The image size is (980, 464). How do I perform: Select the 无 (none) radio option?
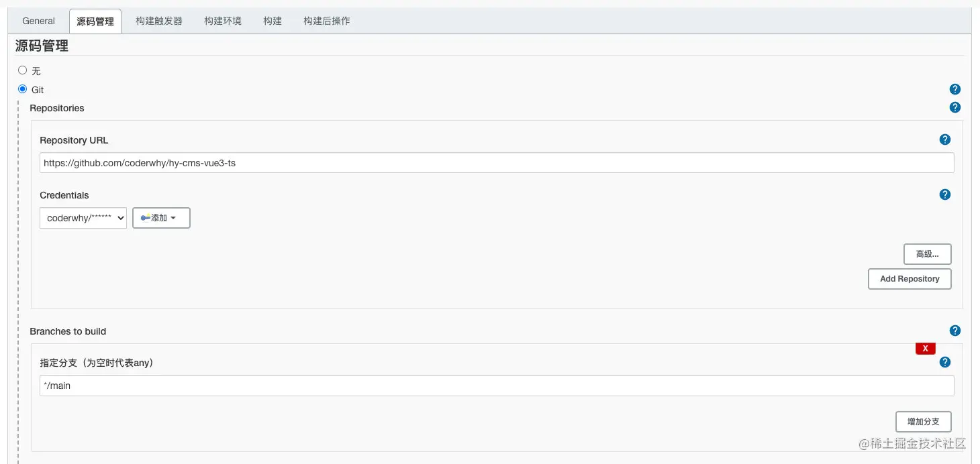coord(23,70)
